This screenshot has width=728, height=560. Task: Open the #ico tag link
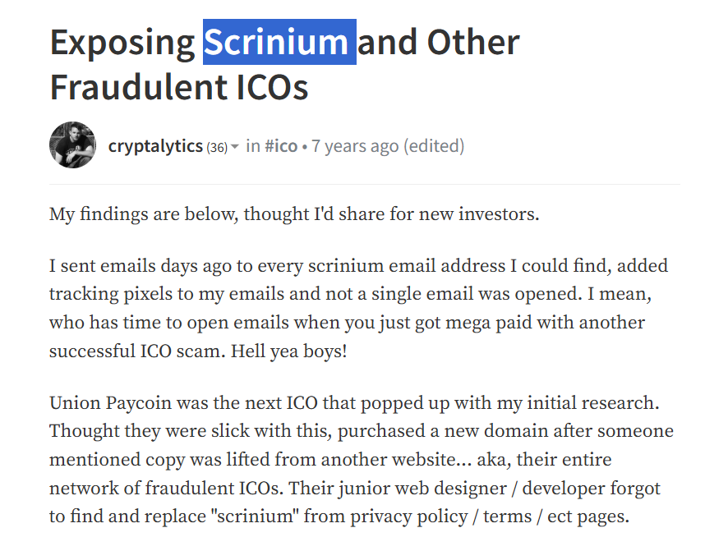(x=281, y=146)
